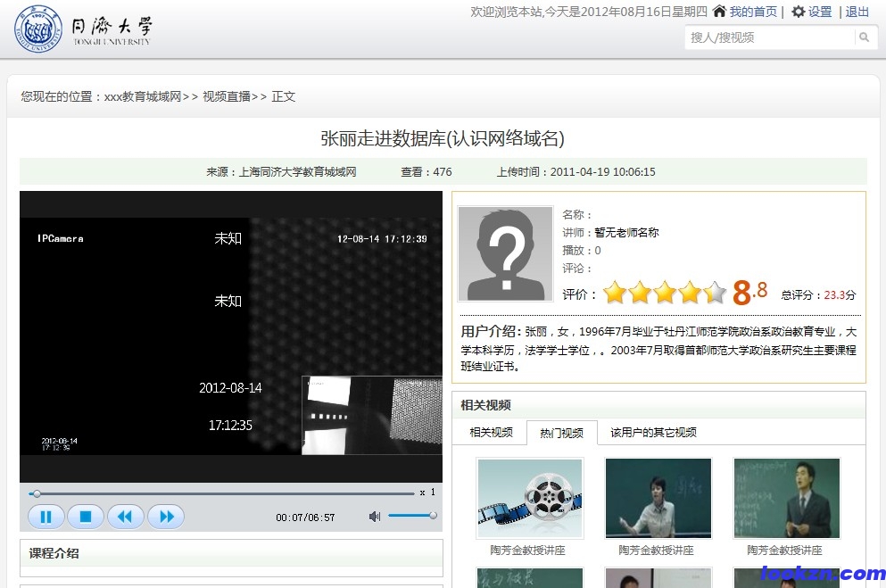886x588 pixels.
Task: Click 陶芳金教授讲座 under film reel thumbnail
Action: click(527, 551)
